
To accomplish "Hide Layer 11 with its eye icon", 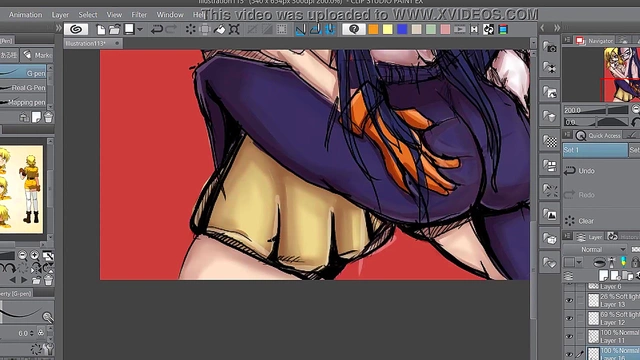I will (x=569, y=336).
